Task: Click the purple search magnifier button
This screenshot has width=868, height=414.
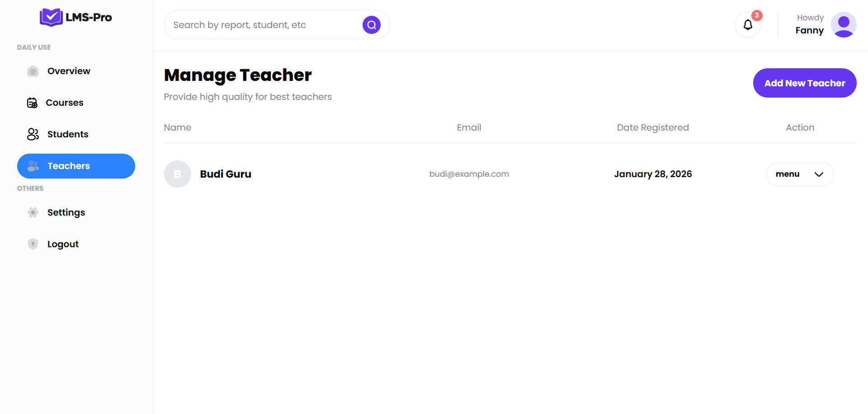Action: tap(372, 25)
